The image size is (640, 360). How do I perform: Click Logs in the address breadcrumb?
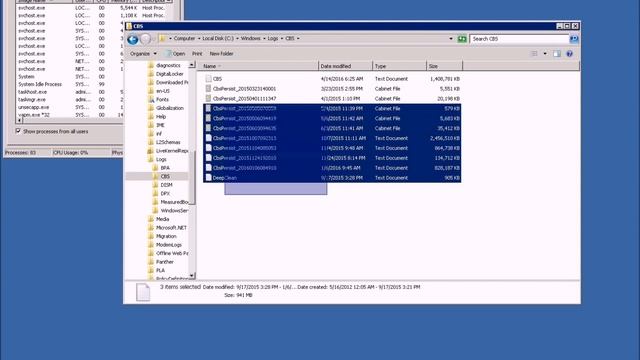pos(273,38)
